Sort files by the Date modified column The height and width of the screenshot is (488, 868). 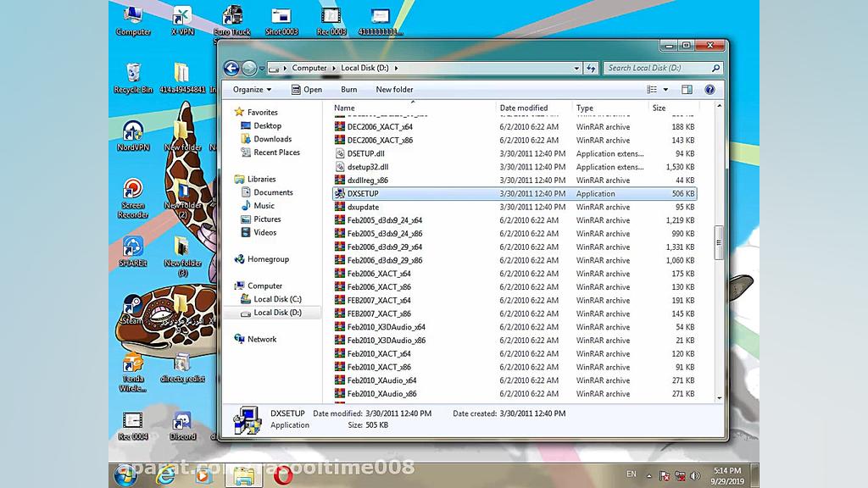[x=524, y=108]
